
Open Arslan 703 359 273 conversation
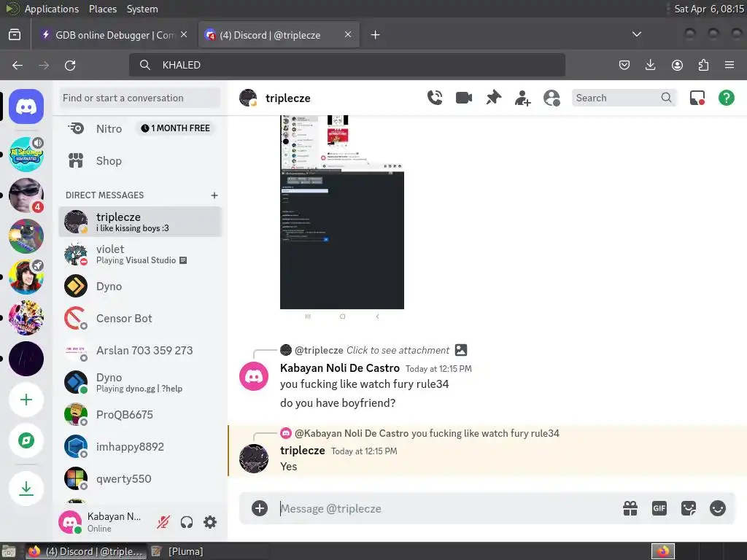(140, 351)
